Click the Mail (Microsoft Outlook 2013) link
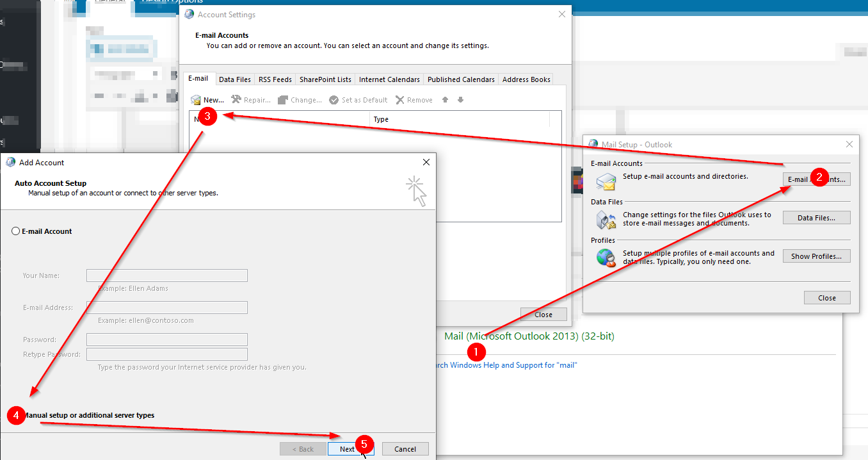Image resolution: width=868 pixels, height=460 pixels. 529,336
